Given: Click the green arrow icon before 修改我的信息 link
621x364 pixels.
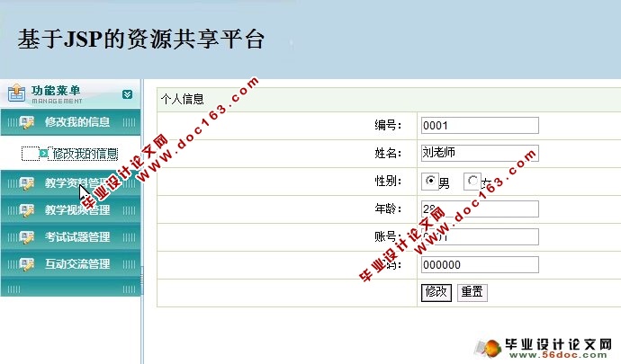Looking at the screenshot, I should [43, 153].
